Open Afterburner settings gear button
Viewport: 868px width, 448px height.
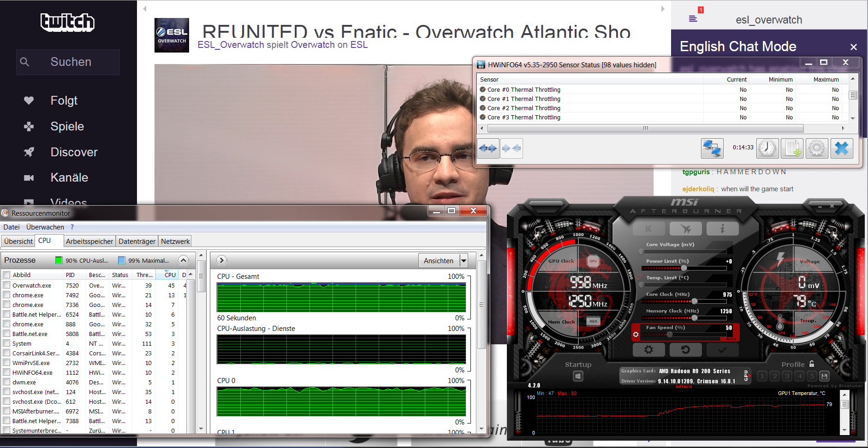point(649,350)
